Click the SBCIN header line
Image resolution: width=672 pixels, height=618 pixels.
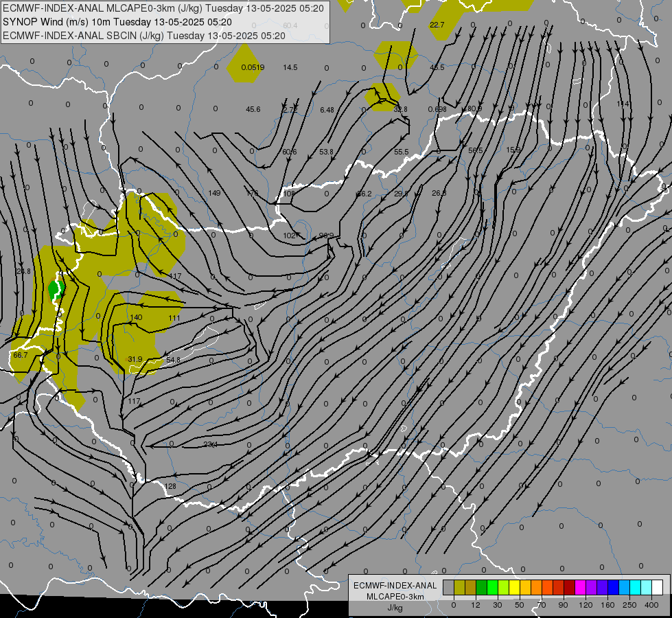[144, 36]
